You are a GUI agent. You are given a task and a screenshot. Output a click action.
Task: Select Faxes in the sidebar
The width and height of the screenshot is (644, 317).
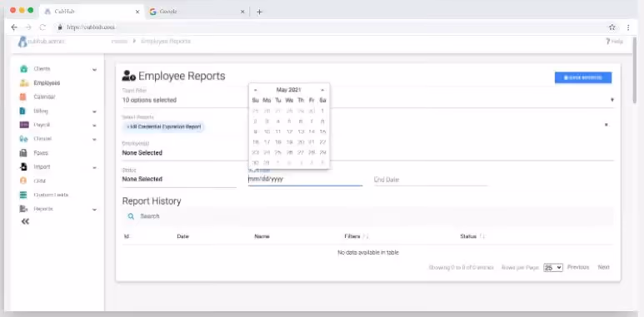tap(41, 153)
